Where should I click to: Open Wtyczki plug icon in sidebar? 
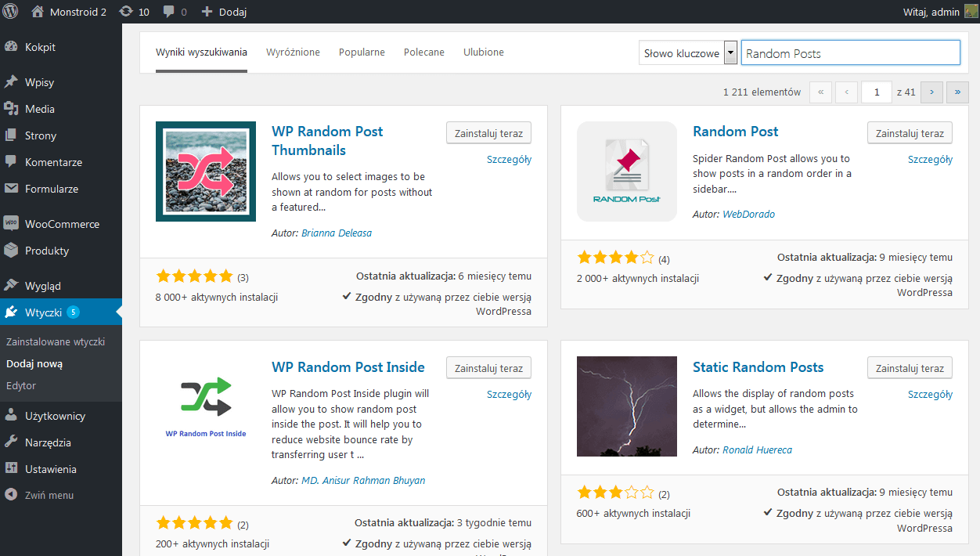pos(11,312)
